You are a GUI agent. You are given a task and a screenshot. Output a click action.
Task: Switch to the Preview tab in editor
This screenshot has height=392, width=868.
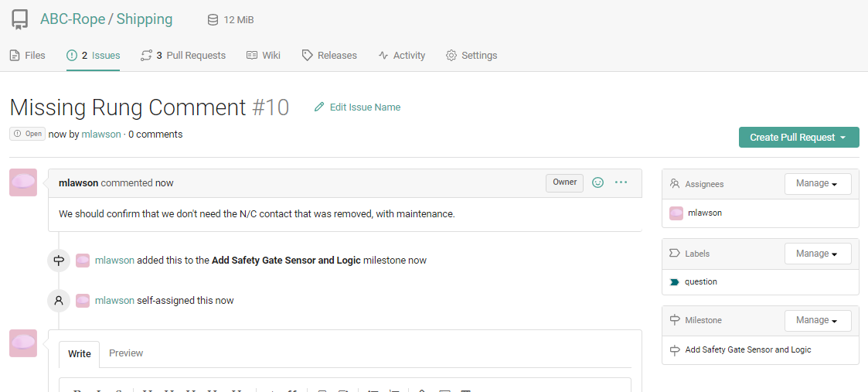click(x=126, y=353)
